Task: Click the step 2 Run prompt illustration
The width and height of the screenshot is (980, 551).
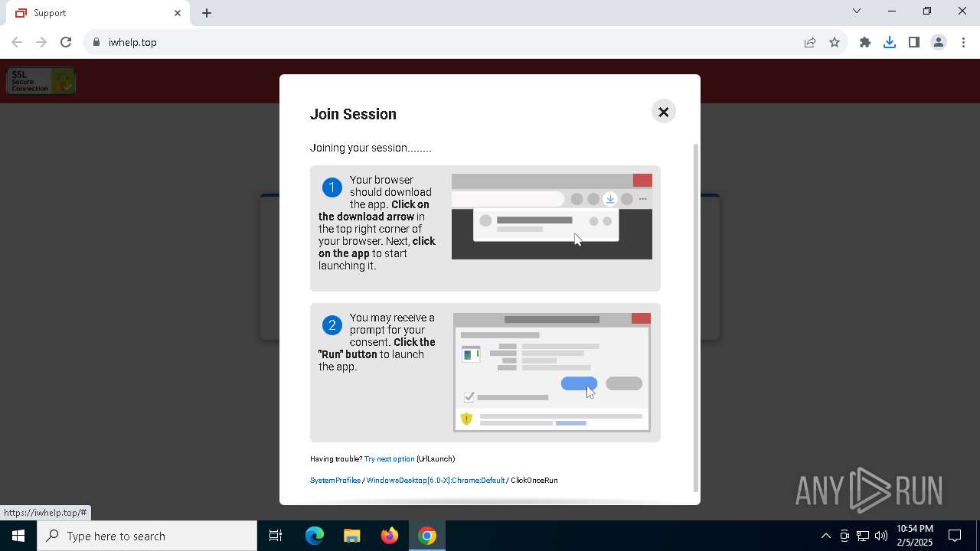Action: tap(552, 373)
